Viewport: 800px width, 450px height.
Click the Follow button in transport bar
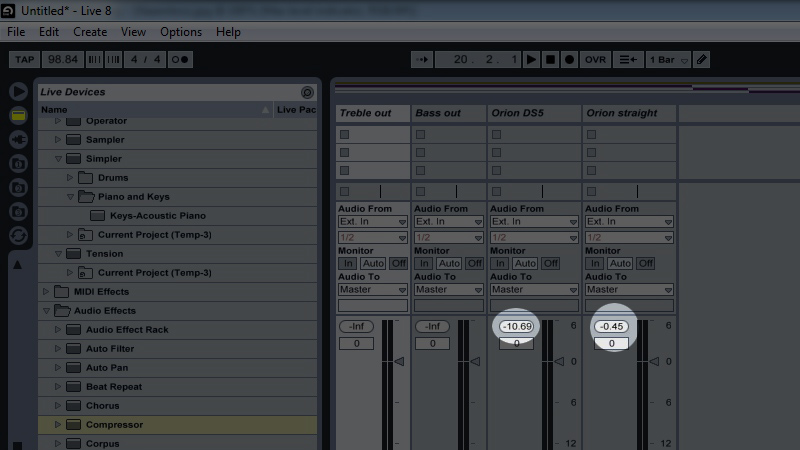click(x=422, y=60)
